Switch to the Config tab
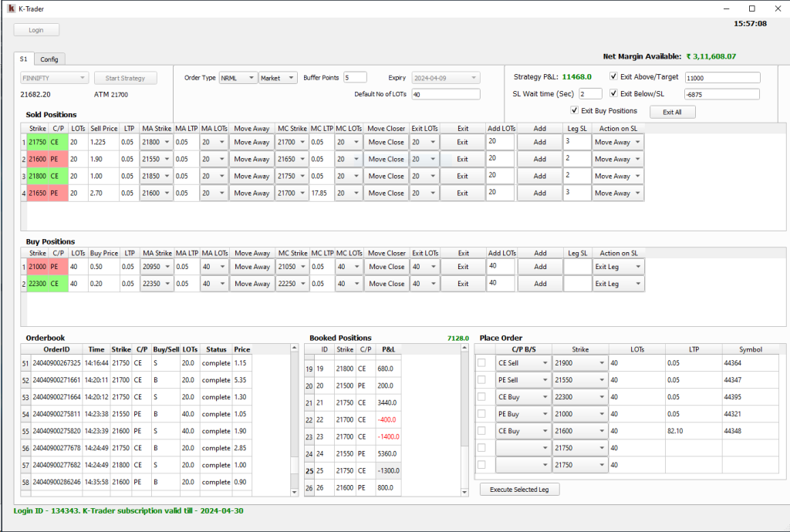Screen dimensions: 790x532 [x=49, y=59]
